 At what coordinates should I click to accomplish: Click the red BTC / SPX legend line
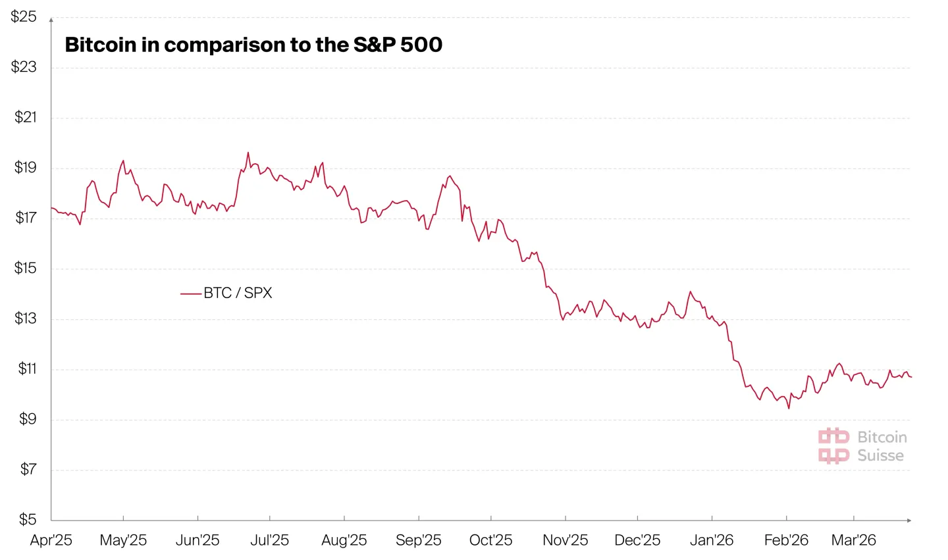click(x=191, y=293)
